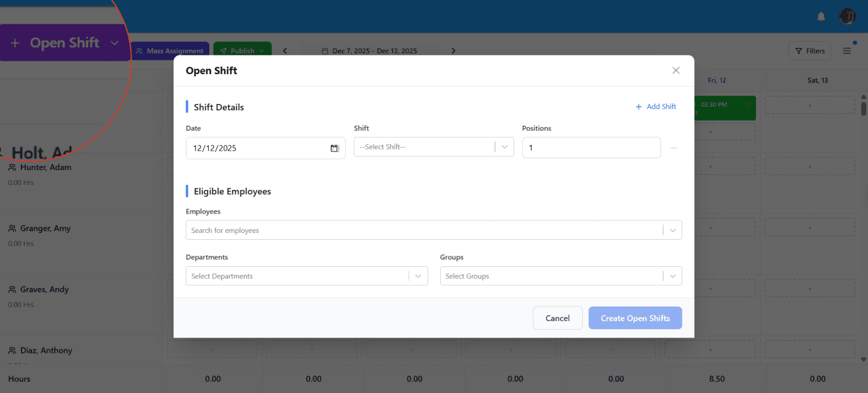The height and width of the screenshot is (393, 868).
Task: Expand the Select Departments dropdown arrow
Action: tap(418, 276)
